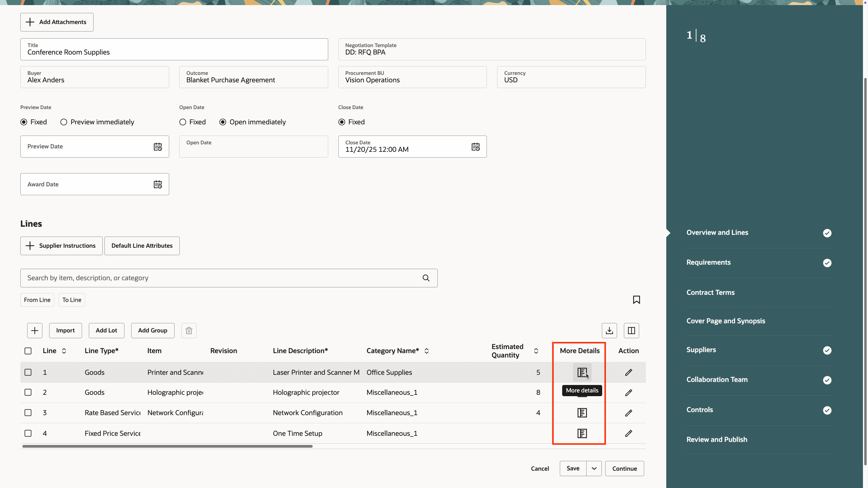The image size is (868, 488).
Task: Select the Preview immediately radio button
Action: coord(63,122)
